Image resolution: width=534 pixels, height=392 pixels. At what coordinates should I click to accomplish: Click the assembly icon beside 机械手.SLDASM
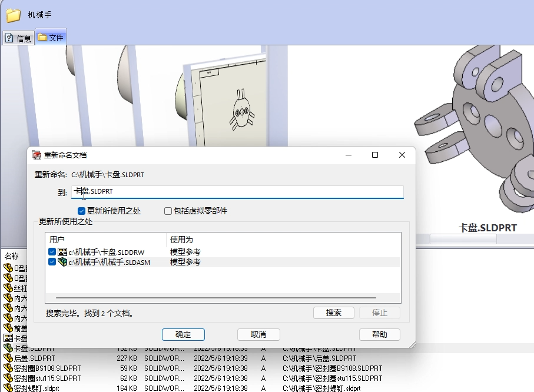click(x=63, y=263)
